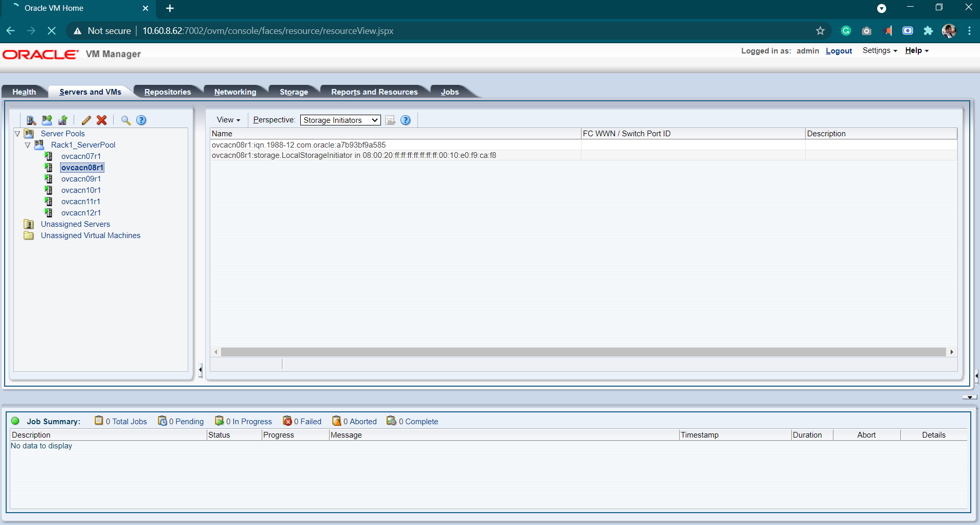Click FC WWN / Switch Port ID header
980x525 pixels.
693,134
